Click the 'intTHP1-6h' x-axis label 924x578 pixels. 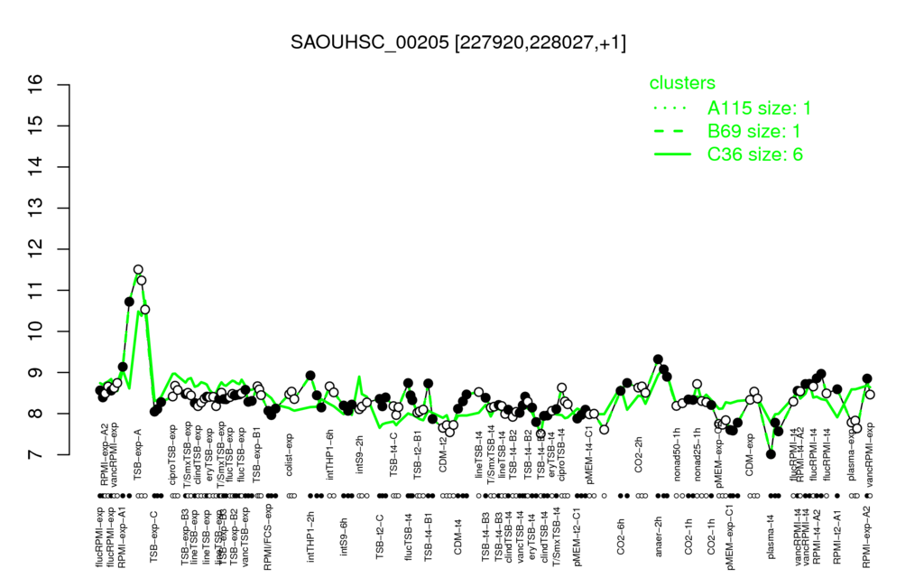click(330, 453)
